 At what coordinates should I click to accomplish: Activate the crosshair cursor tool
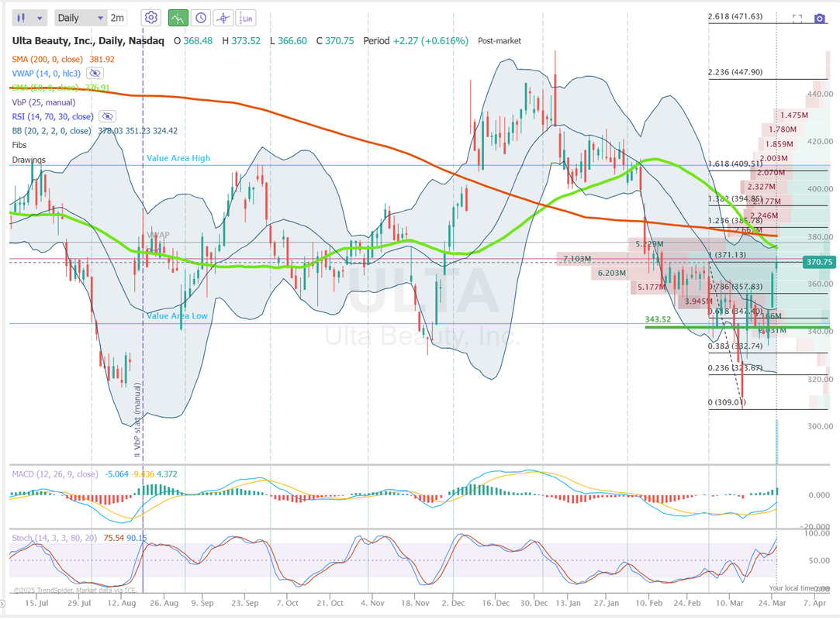pyautogui.click(x=223, y=18)
